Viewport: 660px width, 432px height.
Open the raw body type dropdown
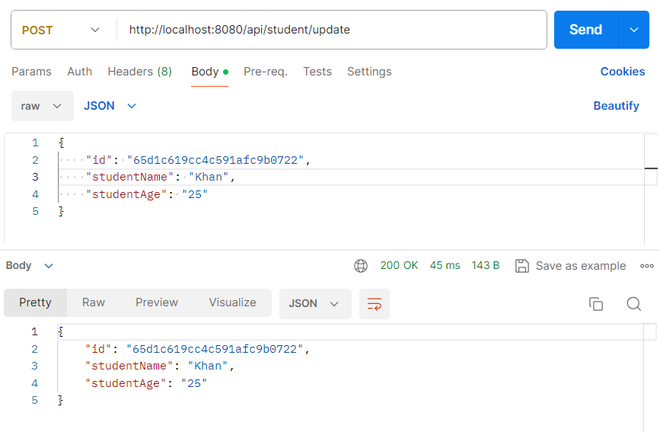tap(42, 105)
